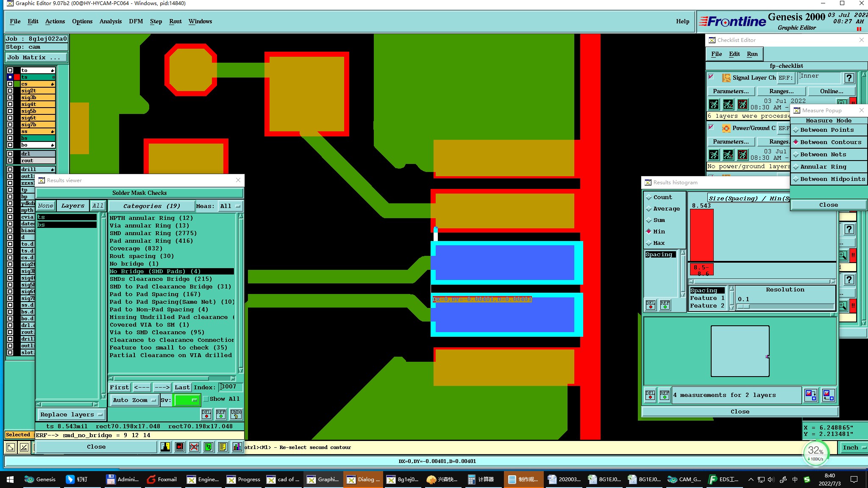
Task: Click DEL icon under Spacing list in histogram
Action: pos(651,305)
